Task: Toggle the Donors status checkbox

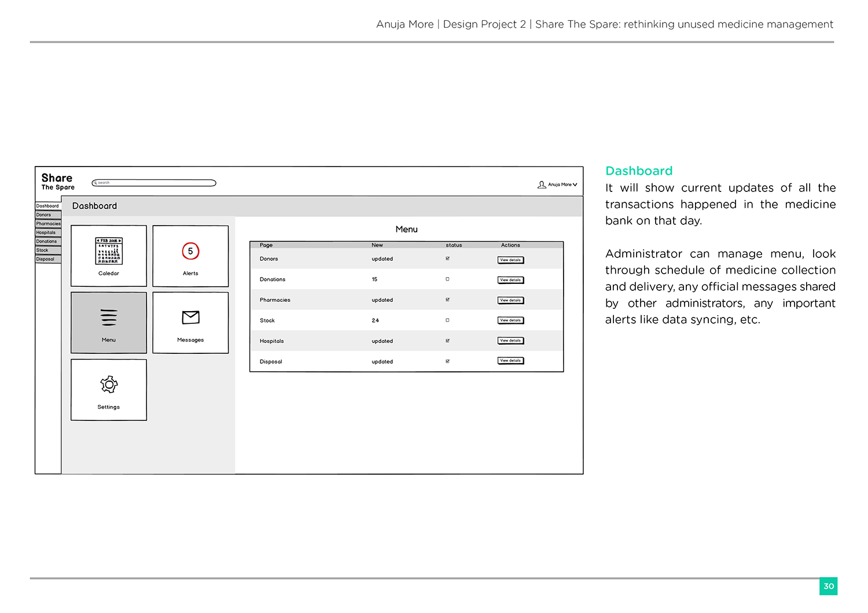Action: [447, 259]
